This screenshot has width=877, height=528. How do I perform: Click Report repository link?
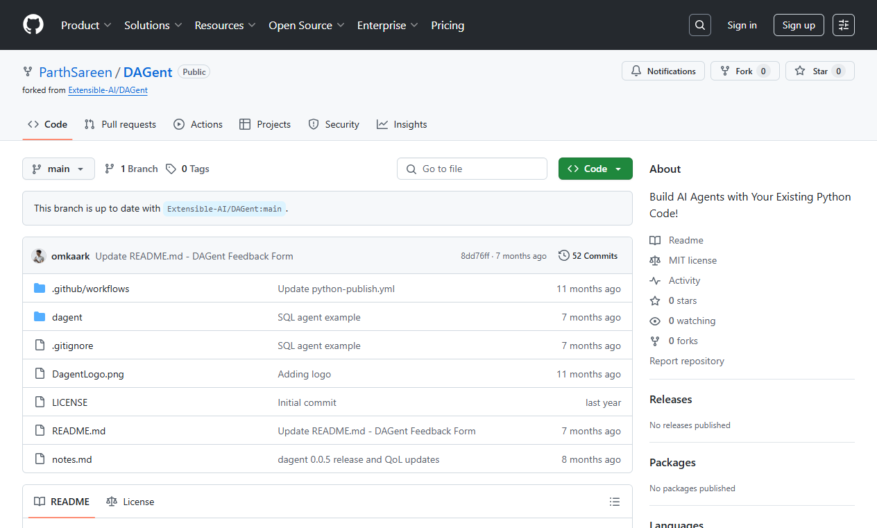coord(687,361)
